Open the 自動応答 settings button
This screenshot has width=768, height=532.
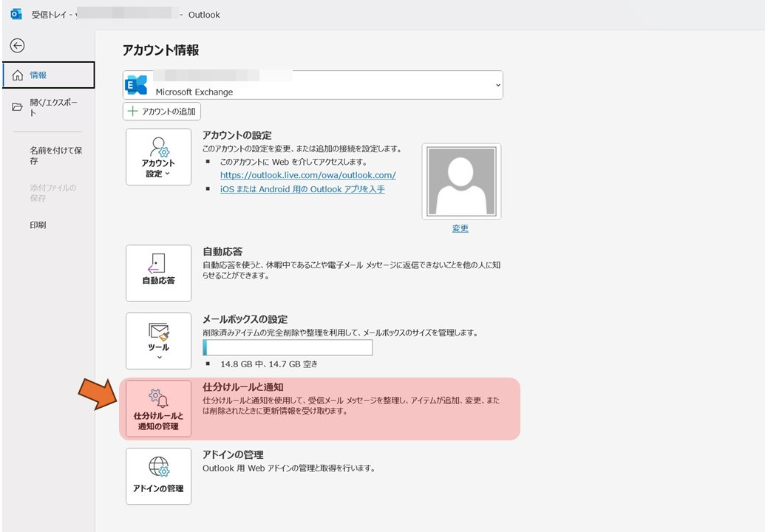(158, 273)
